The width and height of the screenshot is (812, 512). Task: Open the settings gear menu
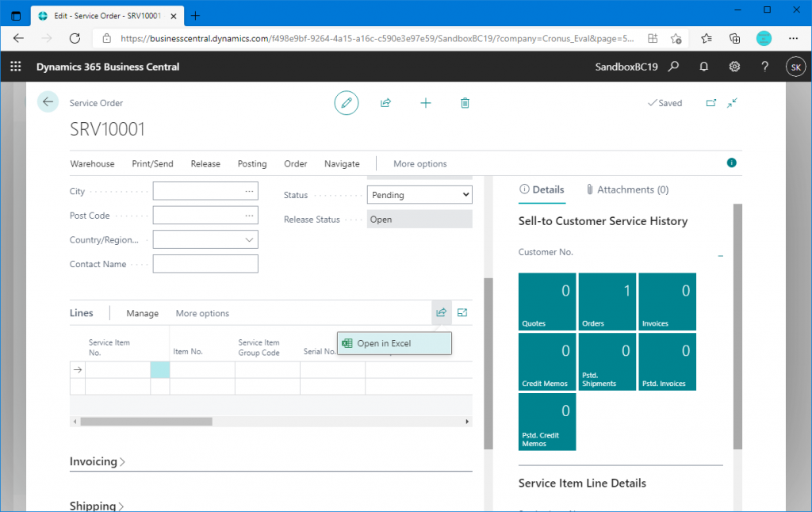click(734, 67)
